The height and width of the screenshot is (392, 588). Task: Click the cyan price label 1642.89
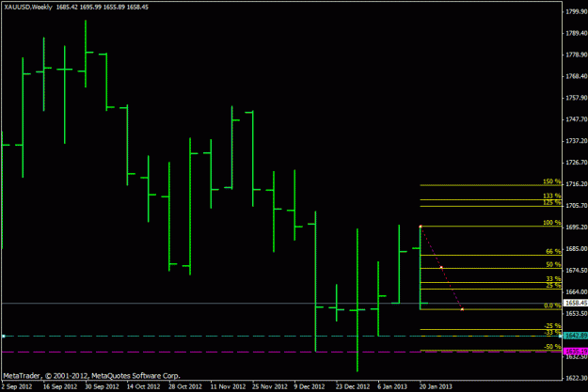click(x=576, y=336)
